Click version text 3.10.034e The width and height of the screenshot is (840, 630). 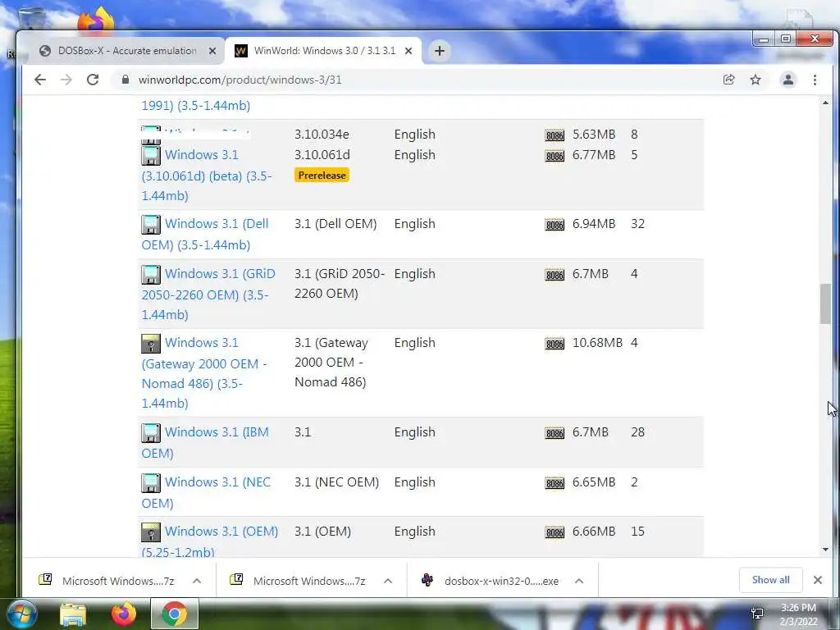click(322, 135)
